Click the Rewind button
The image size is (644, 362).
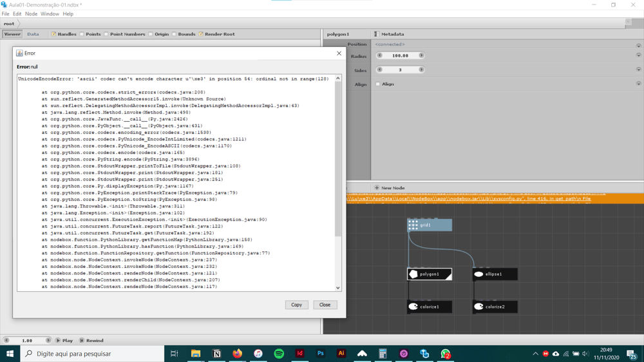click(91, 341)
